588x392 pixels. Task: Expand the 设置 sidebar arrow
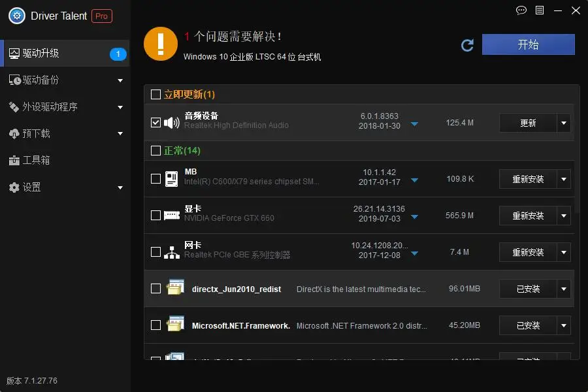(120, 188)
